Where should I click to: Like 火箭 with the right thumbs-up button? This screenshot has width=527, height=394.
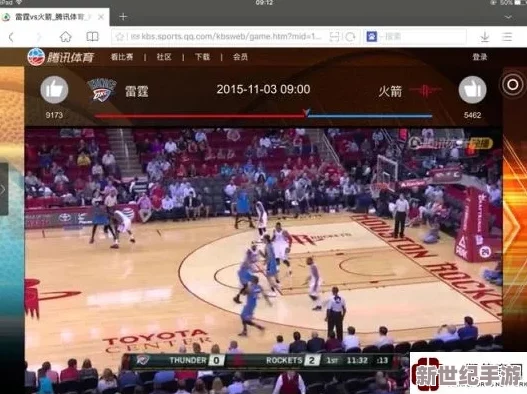(472, 90)
